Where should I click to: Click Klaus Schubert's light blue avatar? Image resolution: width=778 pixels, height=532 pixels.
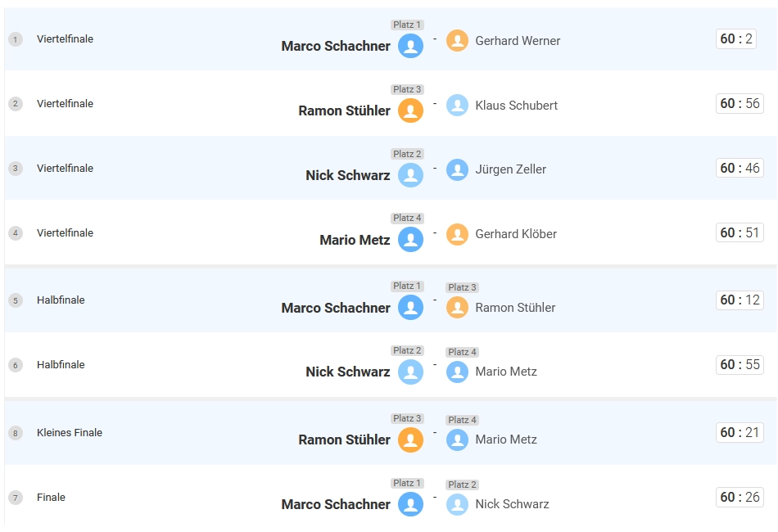pos(457,106)
